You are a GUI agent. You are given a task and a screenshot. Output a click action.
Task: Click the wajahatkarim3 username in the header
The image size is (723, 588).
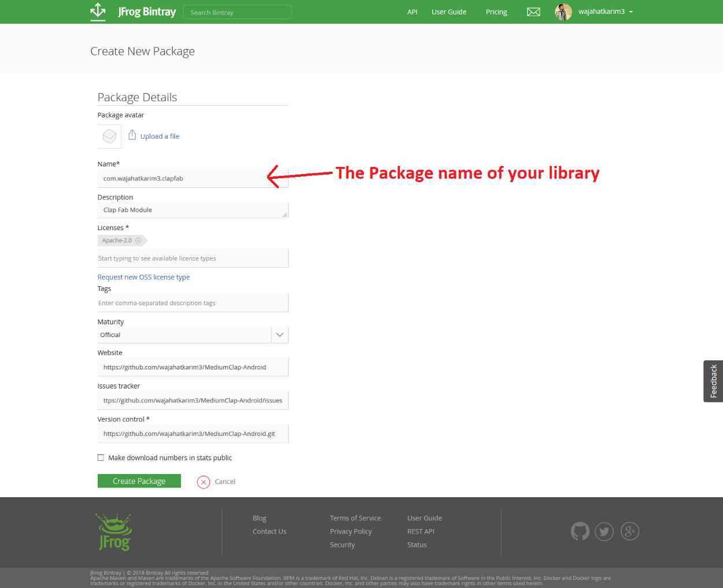click(602, 12)
